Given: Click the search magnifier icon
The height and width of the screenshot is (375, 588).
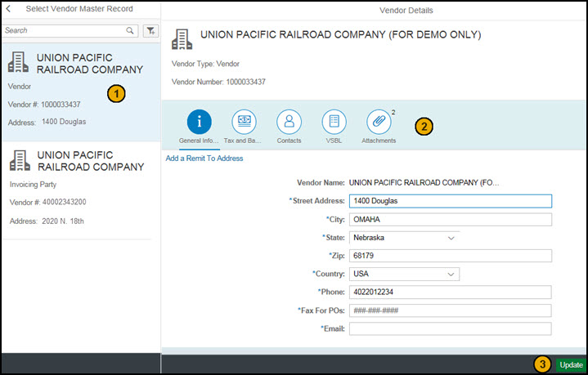Looking at the screenshot, I should click(x=130, y=30).
